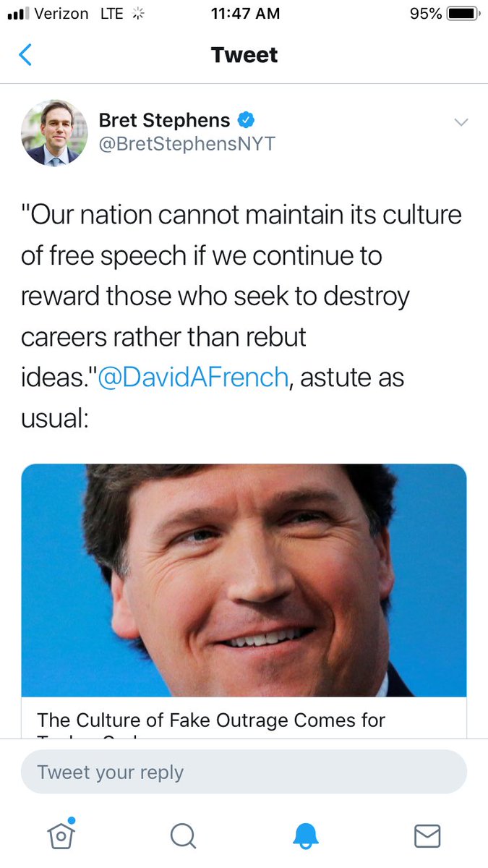Open the Home tab icon
The image size is (488, 868).
coord(61,835)
